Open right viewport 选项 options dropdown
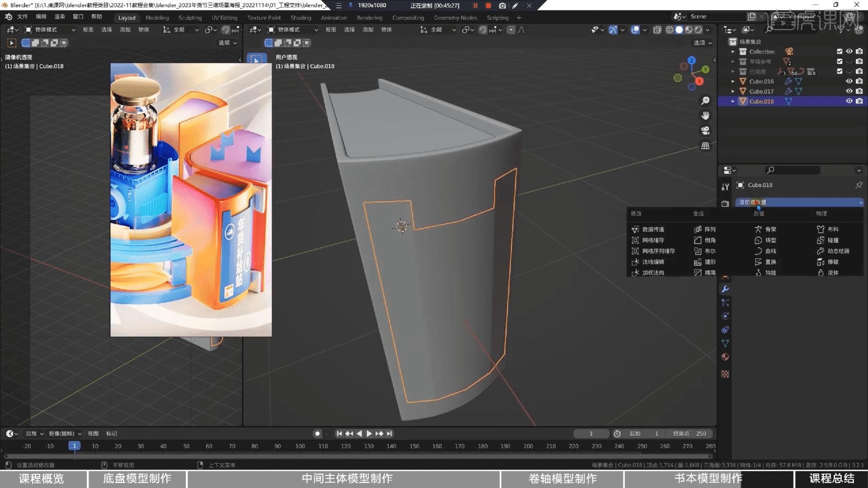 (x=703, y=43)
